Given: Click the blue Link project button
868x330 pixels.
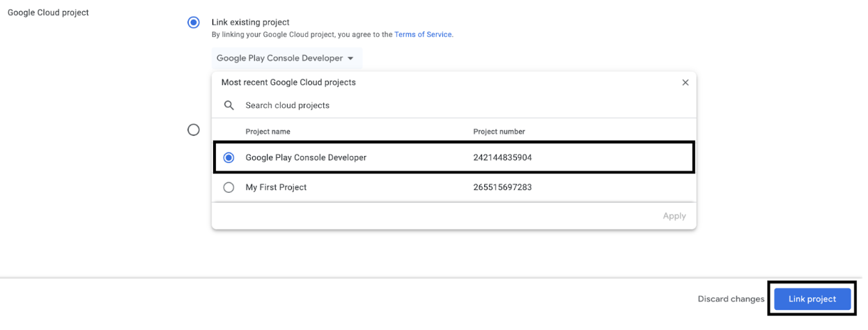Looking at the screenshot, I should coord(812,299).
